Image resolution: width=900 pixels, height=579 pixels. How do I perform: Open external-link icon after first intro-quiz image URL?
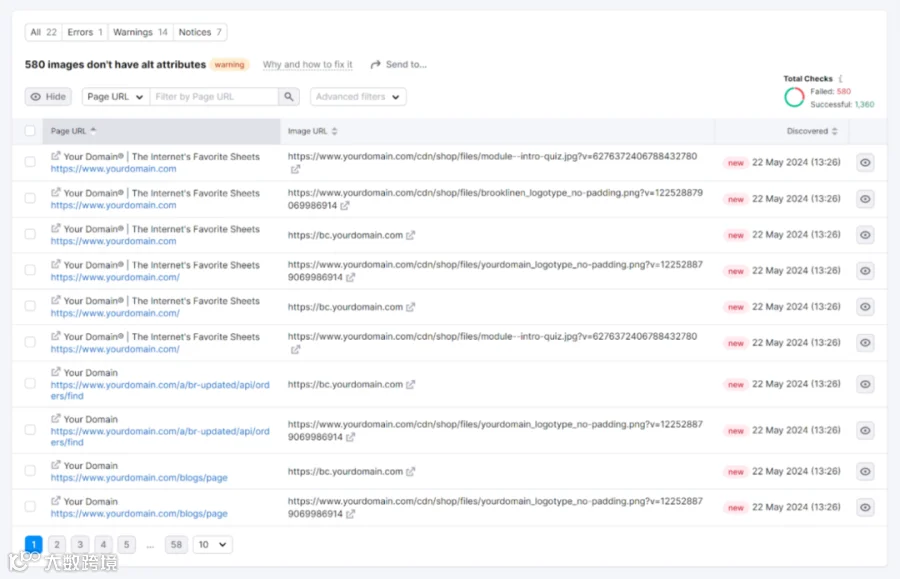[x=295, y=169]
